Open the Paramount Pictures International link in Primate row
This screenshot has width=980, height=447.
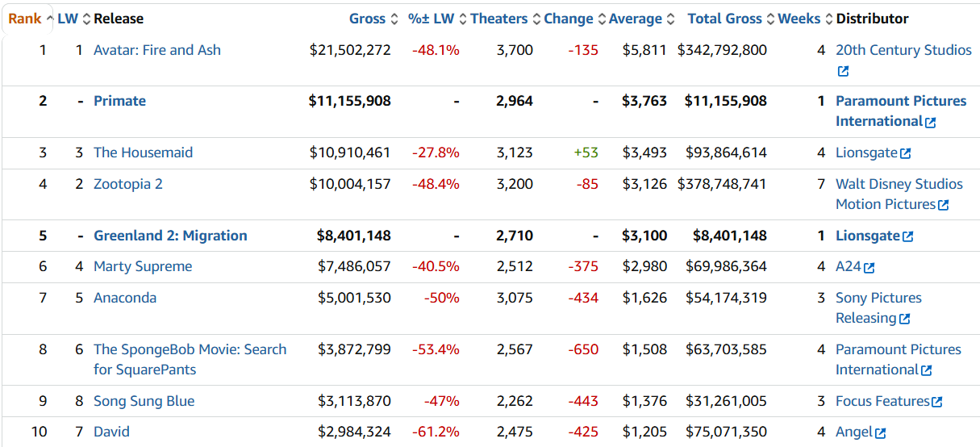coord(900,111)
